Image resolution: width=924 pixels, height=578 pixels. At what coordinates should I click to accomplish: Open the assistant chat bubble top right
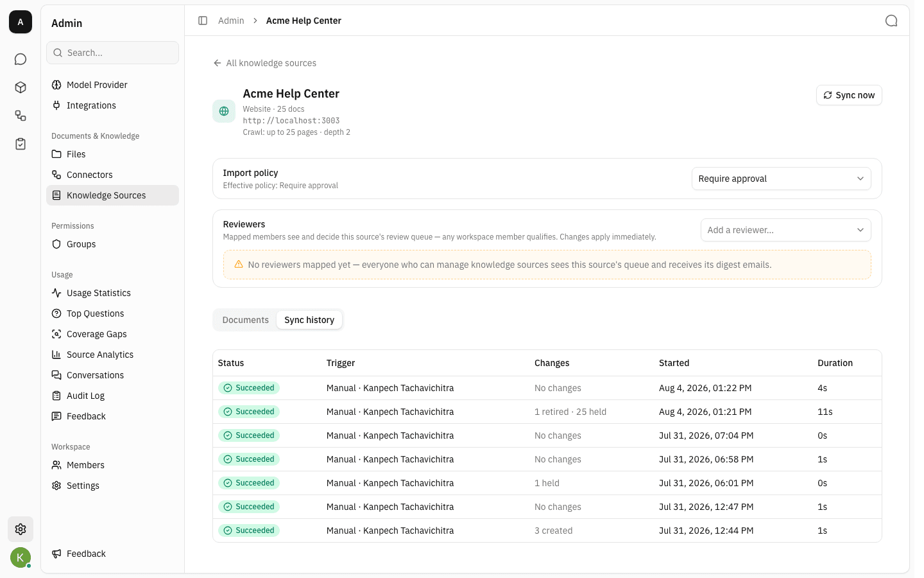point(891,21)
